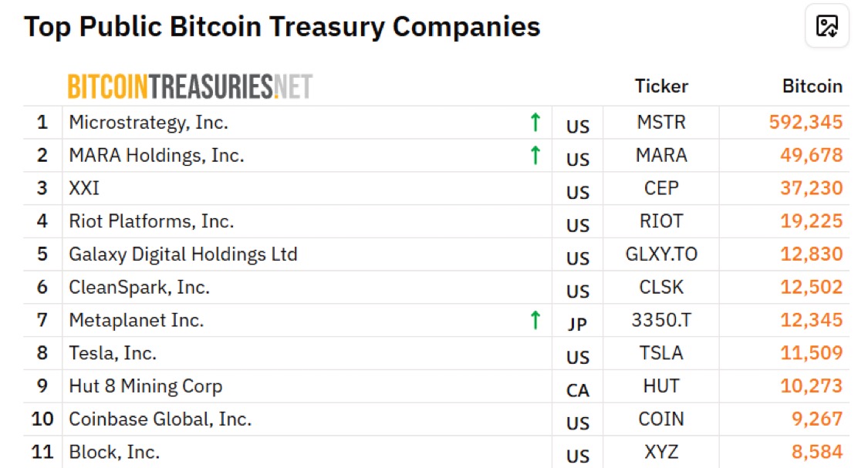Click the US country code in Tesla row
Viewport: 868px width, 468px height.
577,358
